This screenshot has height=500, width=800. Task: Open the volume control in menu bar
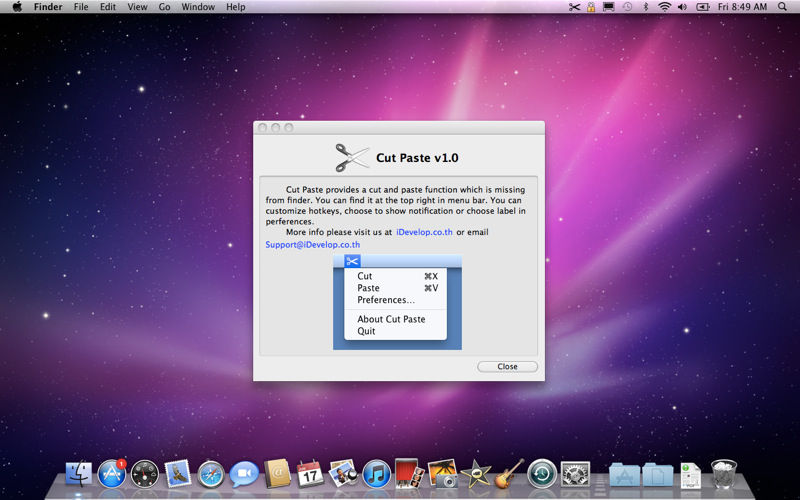click(682, 7)
